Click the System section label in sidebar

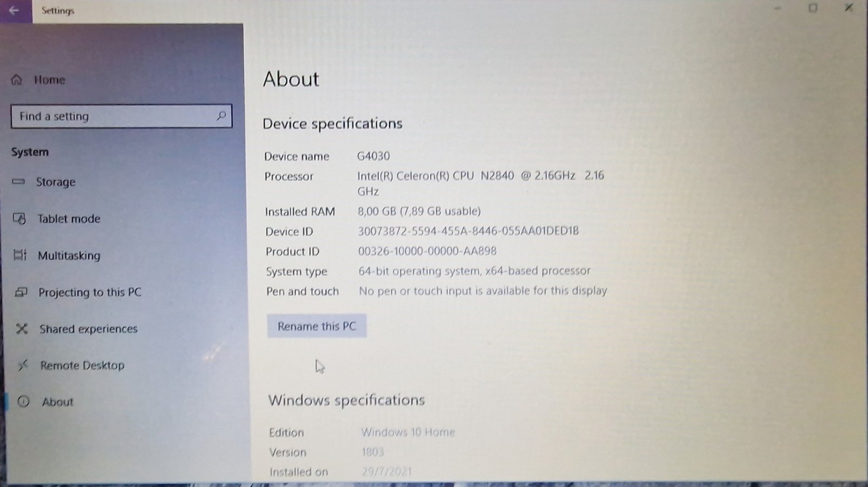(x=30, y=152)
